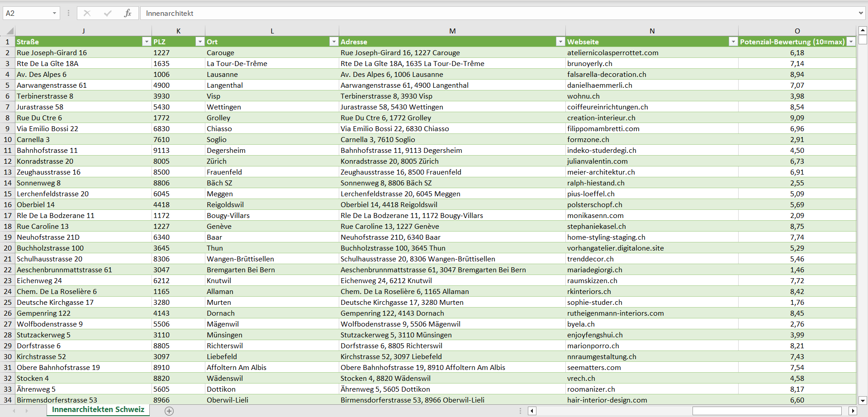
Task: Click the horizontal scroll left arrow
Action: [532, 411]
